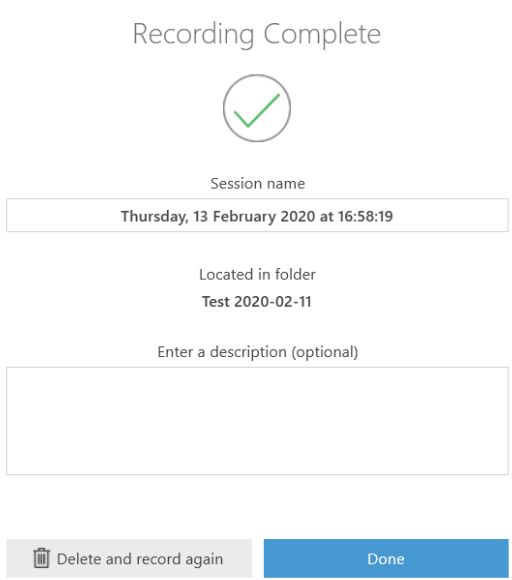Focus the Session name text field
512x580 pixels.
257,215
